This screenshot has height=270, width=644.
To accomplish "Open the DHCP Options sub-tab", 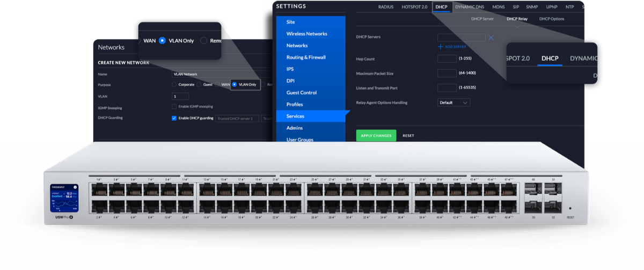I will (552, 19).
